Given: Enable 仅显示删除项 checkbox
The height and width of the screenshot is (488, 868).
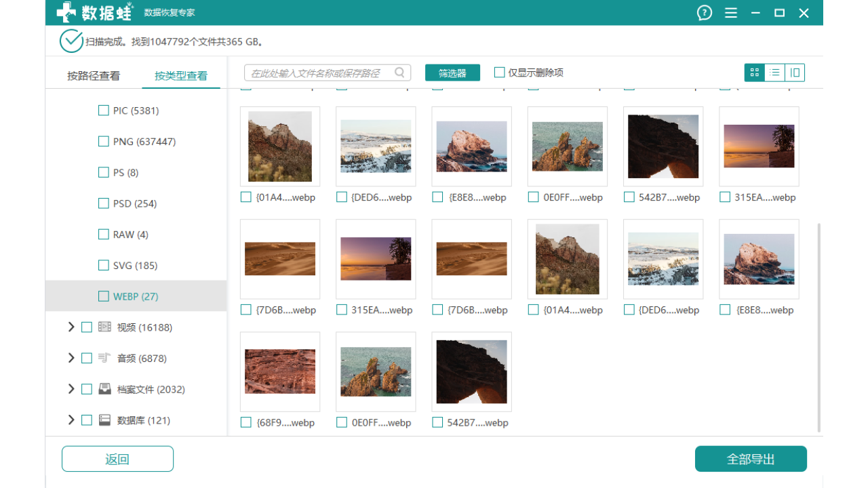Looking at the screenshot, I should [x=500, y=73].
